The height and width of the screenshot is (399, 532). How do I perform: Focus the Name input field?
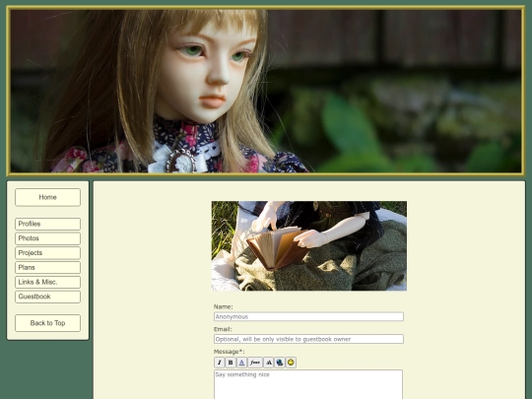coord(308,316)
